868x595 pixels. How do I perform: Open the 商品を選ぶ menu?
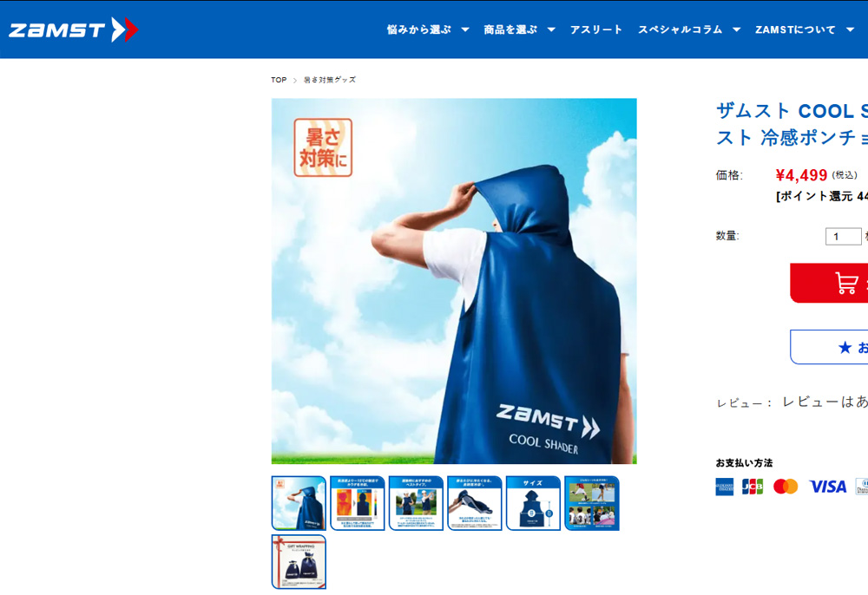click(510, 29)
